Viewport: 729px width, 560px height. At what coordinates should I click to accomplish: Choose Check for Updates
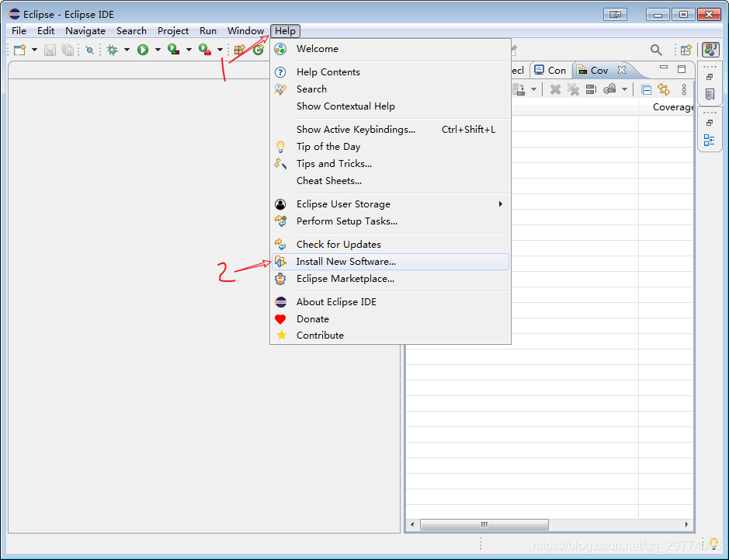tap(390, 245)
